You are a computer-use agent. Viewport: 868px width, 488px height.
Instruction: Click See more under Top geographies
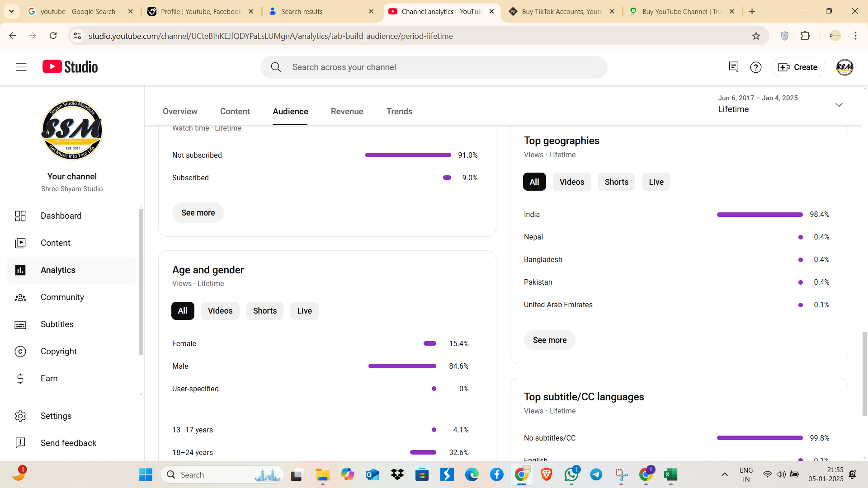550,340
